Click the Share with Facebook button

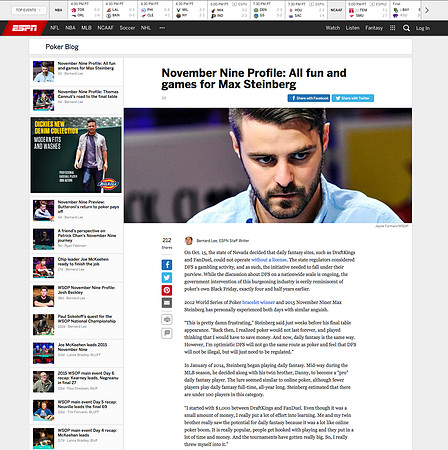(309, 98)
